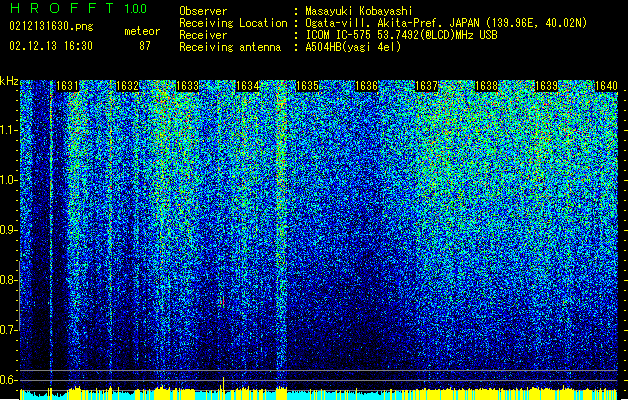Click the red meteor echo spot in spectrogram
629x400 pixels.
tap(222, 301)
